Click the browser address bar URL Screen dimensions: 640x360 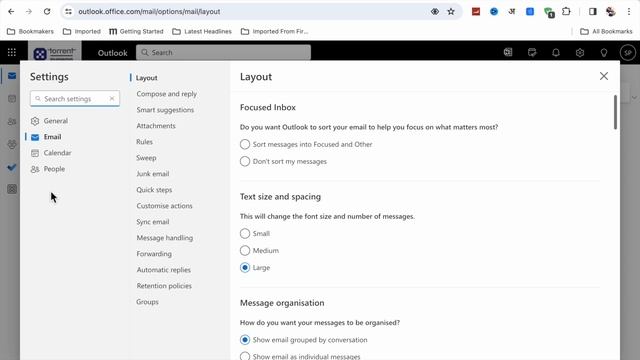click(x=149, y=11)
